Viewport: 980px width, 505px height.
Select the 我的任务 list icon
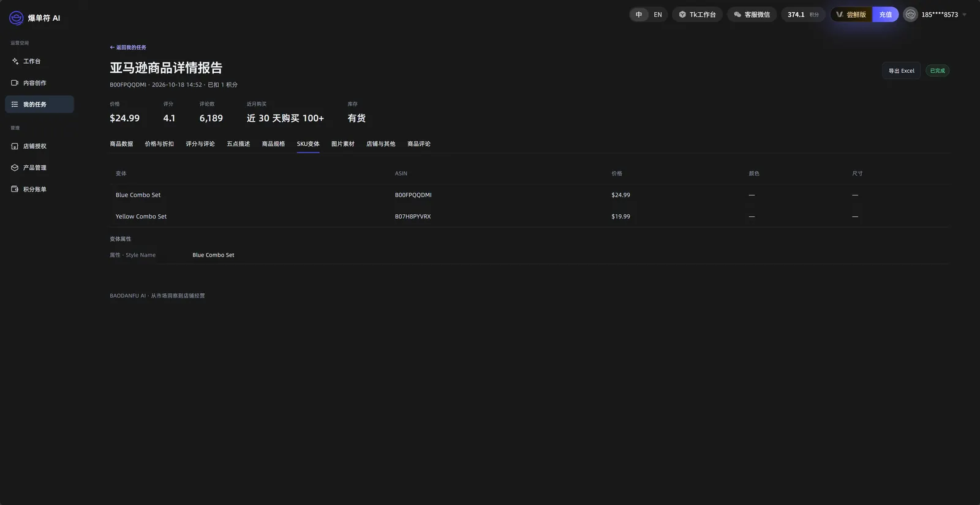click(15, 104)
